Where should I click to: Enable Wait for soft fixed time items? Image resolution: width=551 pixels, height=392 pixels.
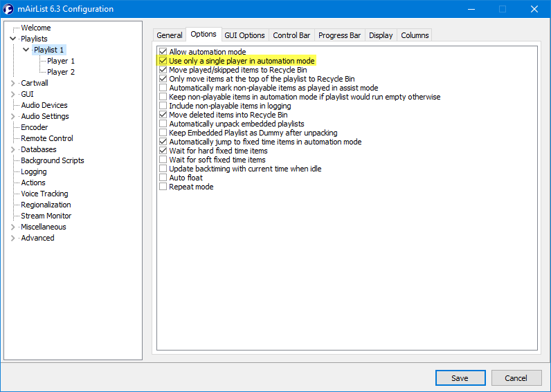click(163, 160)
